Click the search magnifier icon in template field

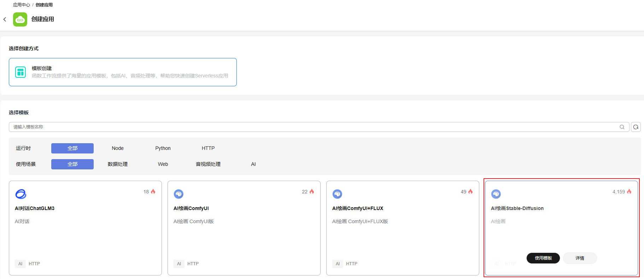[622, 127]
